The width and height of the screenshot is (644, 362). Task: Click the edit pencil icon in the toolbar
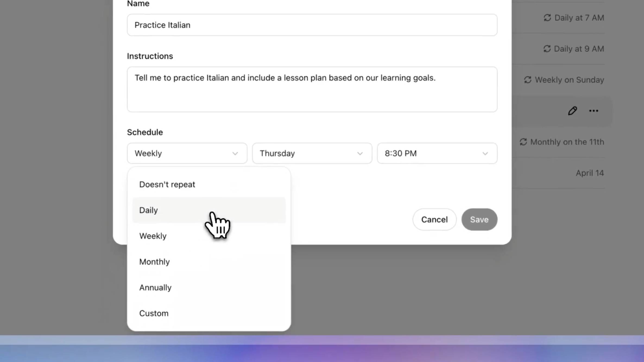573,110
